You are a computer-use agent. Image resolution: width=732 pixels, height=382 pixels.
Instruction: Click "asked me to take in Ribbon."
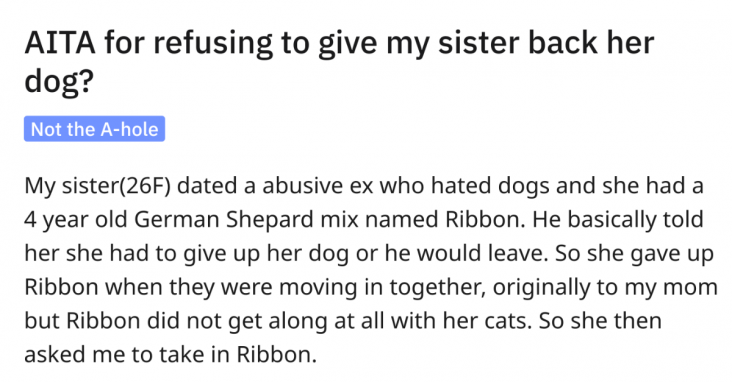tap(170, 354)
